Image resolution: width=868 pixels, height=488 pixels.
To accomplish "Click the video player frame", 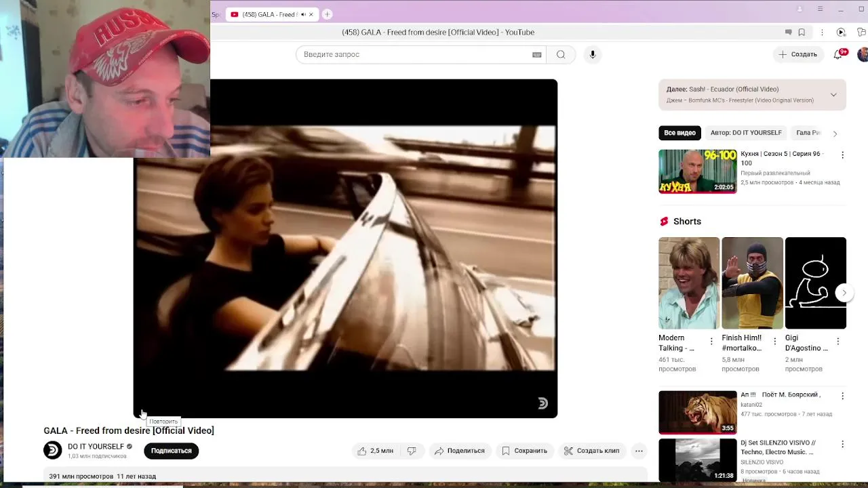I will tap(345, 248).
